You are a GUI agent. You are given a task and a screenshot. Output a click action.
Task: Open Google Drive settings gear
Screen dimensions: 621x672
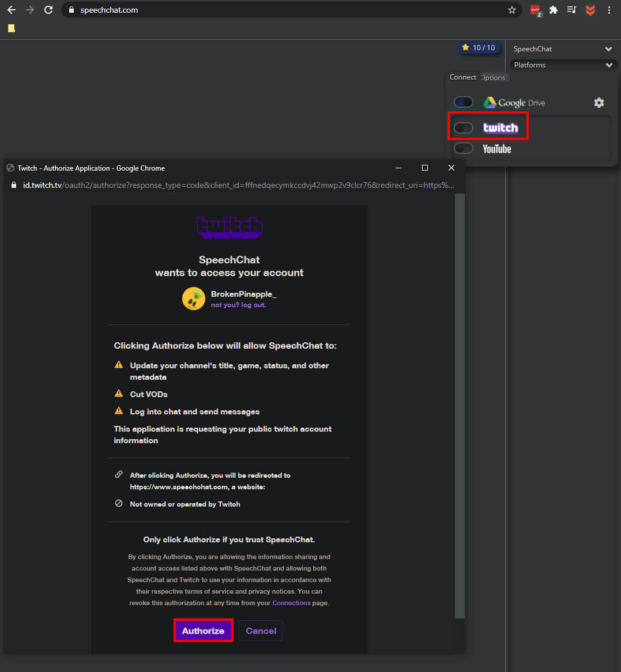click(599, 103)
